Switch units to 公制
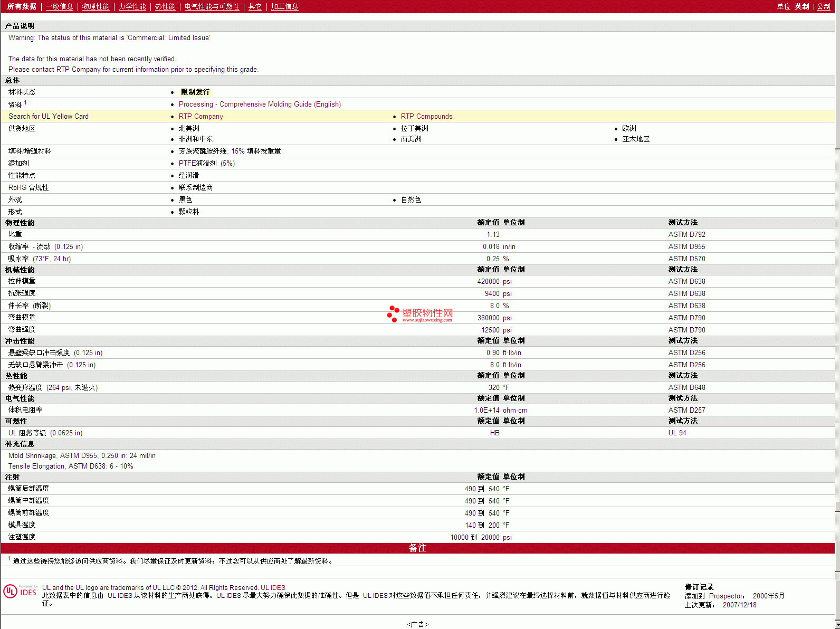 pos(823,7)
